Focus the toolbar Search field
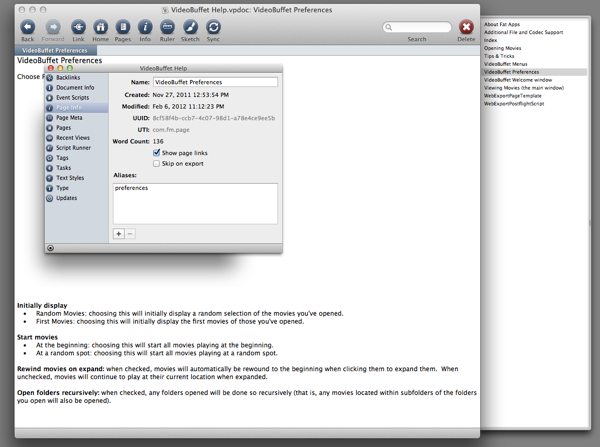The width and height of the screenshot is (600, 447). [417, 27]
